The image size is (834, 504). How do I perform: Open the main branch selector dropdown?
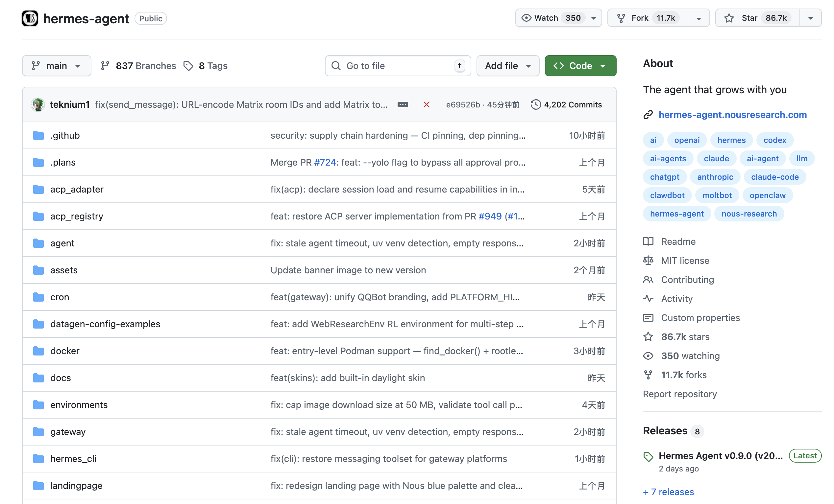click(x=57, y=66)
